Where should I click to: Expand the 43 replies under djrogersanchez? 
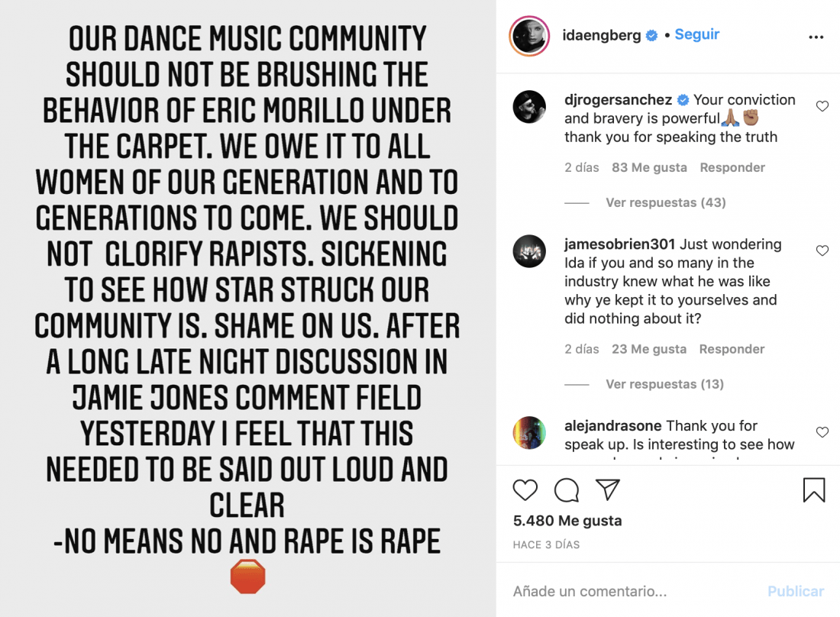coord(665,202)
